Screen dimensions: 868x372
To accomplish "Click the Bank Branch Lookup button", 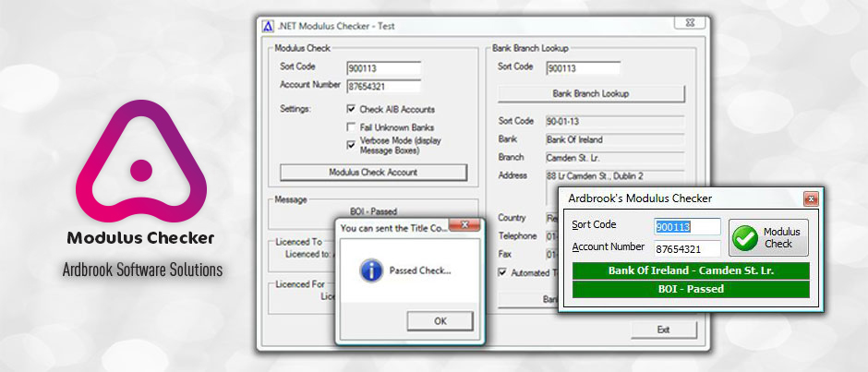I will 591,93.
